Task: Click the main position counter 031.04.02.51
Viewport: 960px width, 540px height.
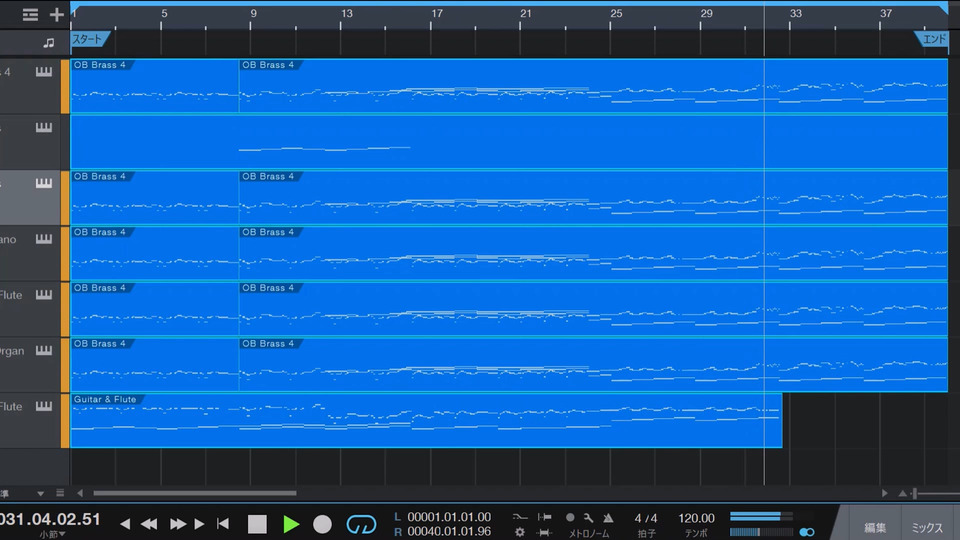Action: [50, 519]
